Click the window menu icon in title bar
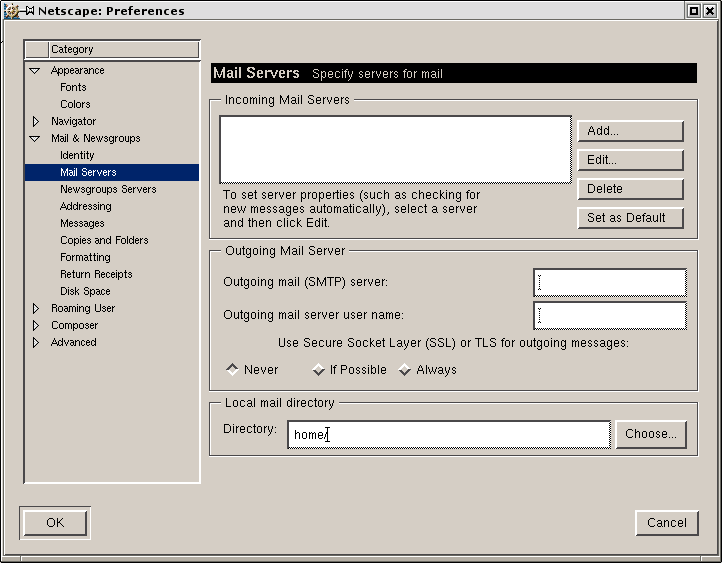722x563 pixels. pos(12,11)
